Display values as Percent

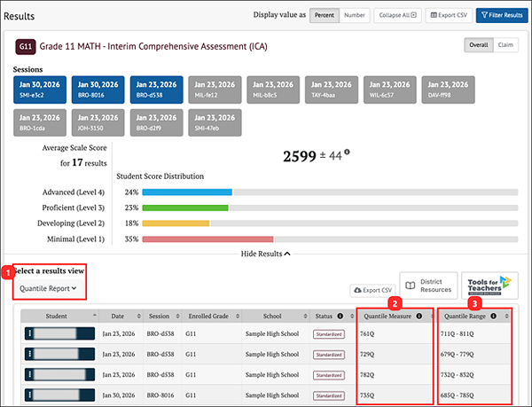(325, 15)
